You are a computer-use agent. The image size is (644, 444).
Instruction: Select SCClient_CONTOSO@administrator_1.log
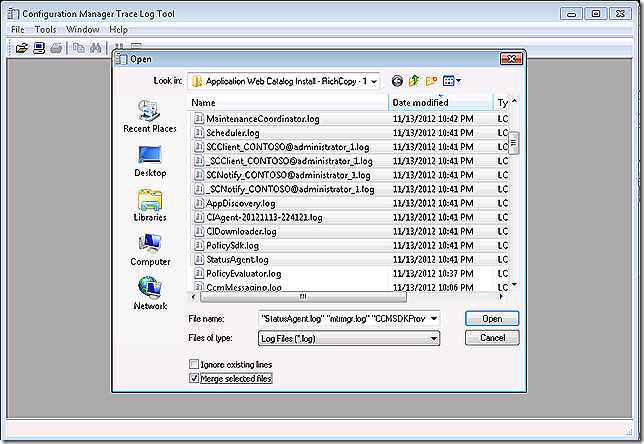(288, 147)
